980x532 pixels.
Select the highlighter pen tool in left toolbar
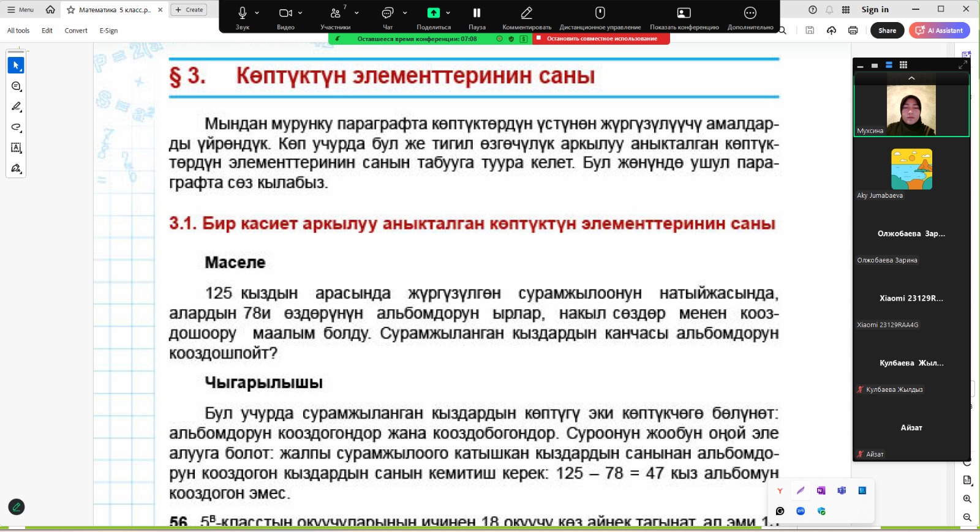pos(16,107)
